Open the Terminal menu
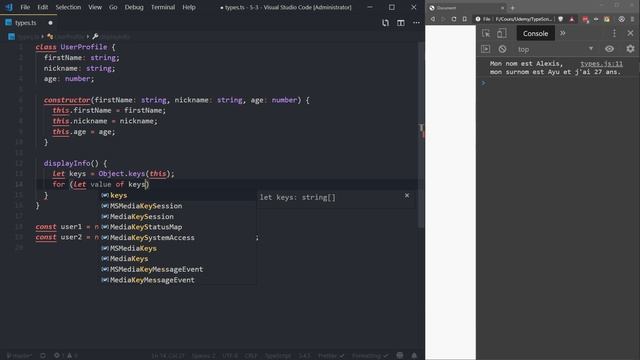Image resolution: width=640 pixels, height=360 pixels. pyautogui.click(x=163, y=7)
